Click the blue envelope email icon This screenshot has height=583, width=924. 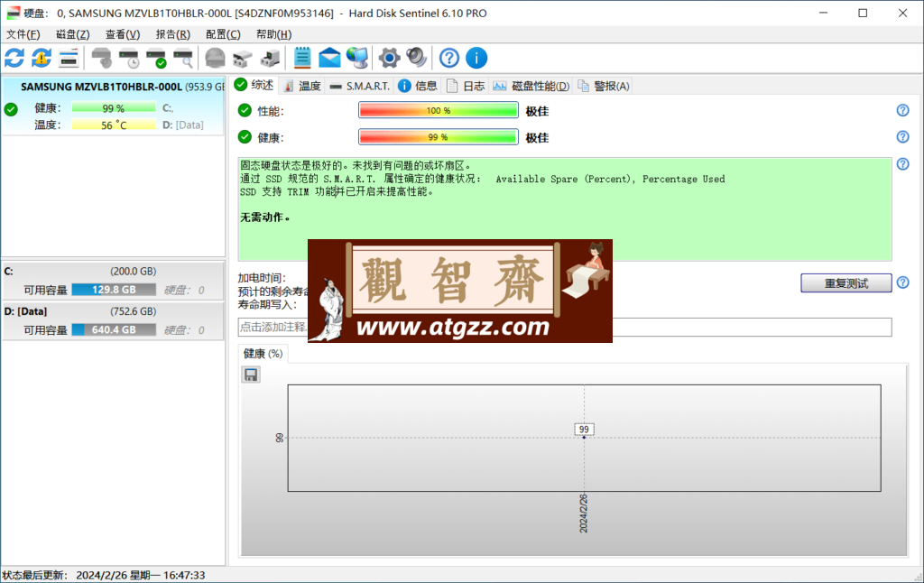[x=329, y=58]
